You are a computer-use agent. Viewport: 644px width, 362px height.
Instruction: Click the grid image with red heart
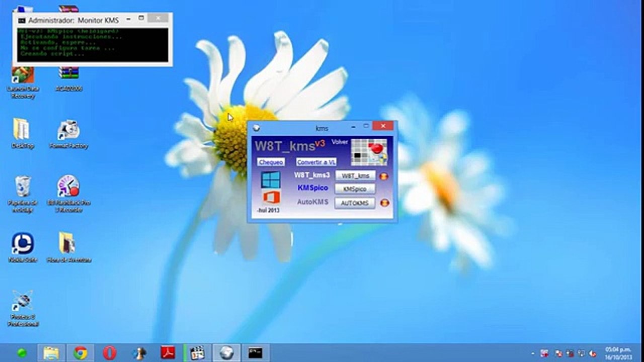click(369, 152)
